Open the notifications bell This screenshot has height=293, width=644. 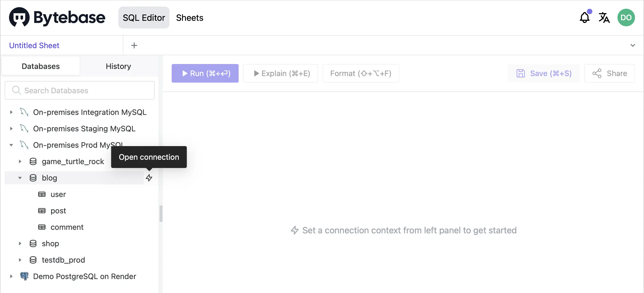584,17
